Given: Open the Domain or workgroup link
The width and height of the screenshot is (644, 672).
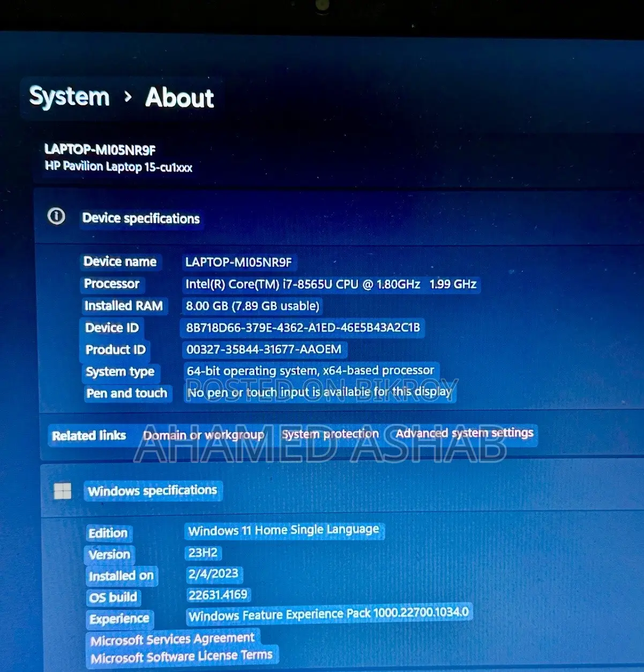Looking at the screenshot, I should click(204, 435).
